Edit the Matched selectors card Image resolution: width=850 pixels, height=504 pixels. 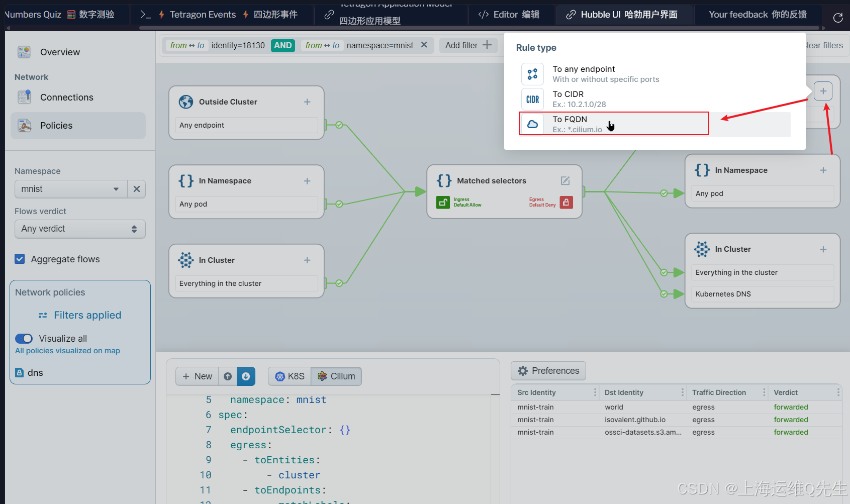[565, 180]
